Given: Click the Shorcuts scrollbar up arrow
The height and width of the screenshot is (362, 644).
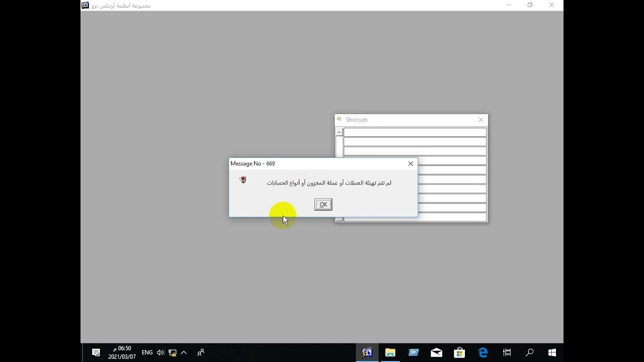Looking at the screenshot, I should pyautogui.click(x=339, y=132).
